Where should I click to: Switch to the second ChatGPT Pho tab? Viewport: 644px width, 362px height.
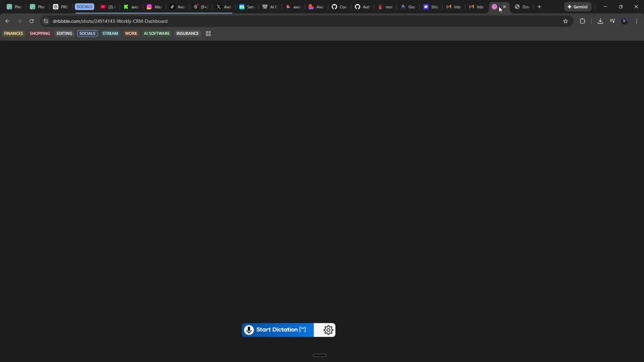point(37,7)
